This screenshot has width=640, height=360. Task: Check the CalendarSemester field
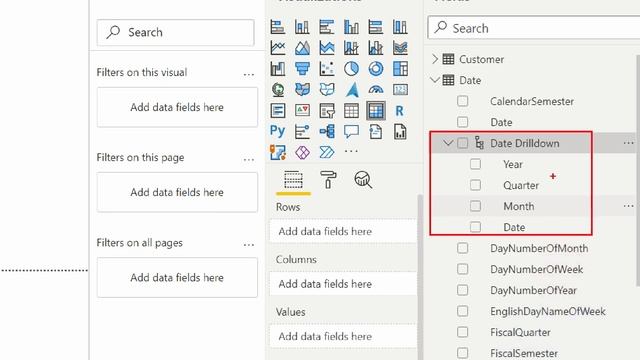tap(462, 101)
